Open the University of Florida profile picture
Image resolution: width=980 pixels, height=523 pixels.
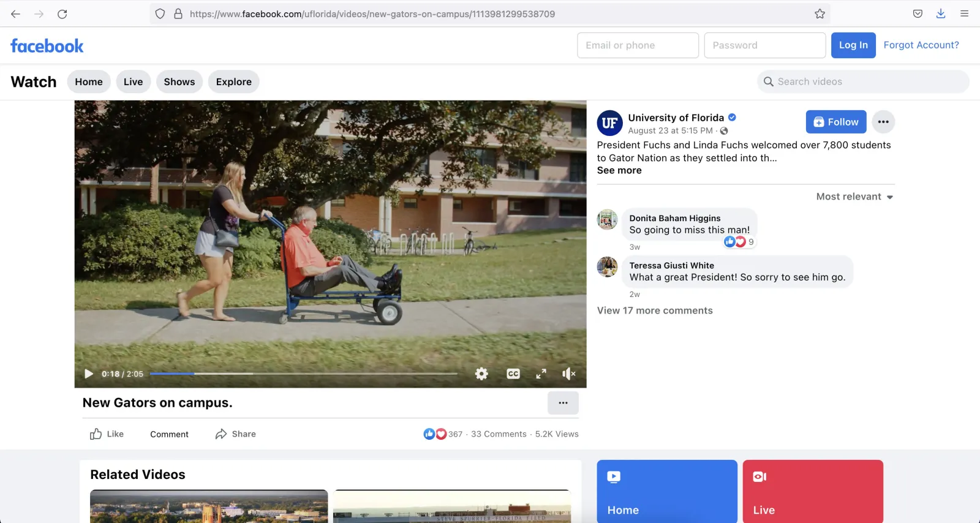pyautogui.click(x=609, y=123)
